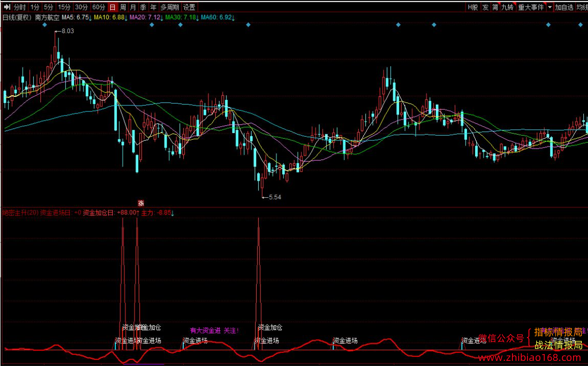The width and height of the screenshot is (588, 366).
Task: Toggle the 九转 indicator button
Action: pyautogui.click(x=508, y=7)
